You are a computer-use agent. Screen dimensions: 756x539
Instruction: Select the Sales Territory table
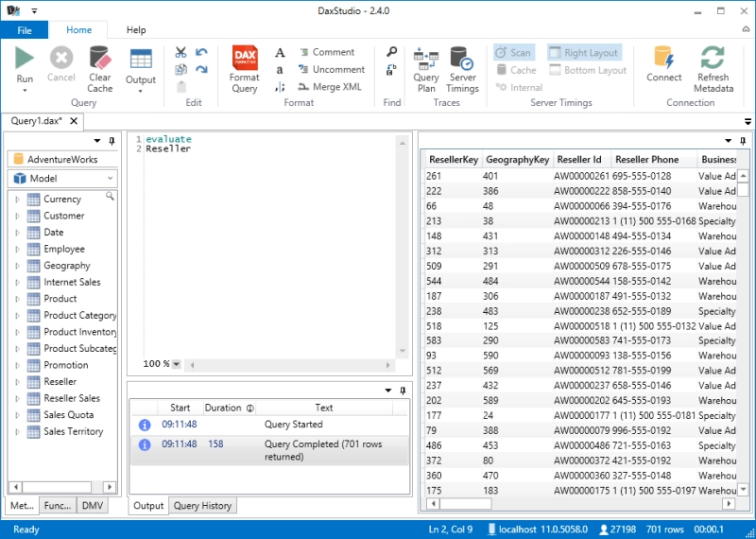pos(74,431)
